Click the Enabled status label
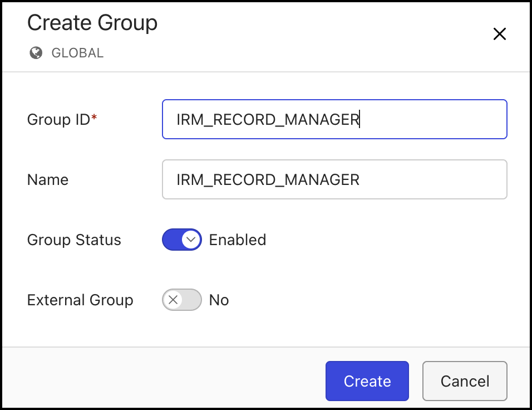Image resolution: width=532 pixels, height=410 pixels. [238, 240]
